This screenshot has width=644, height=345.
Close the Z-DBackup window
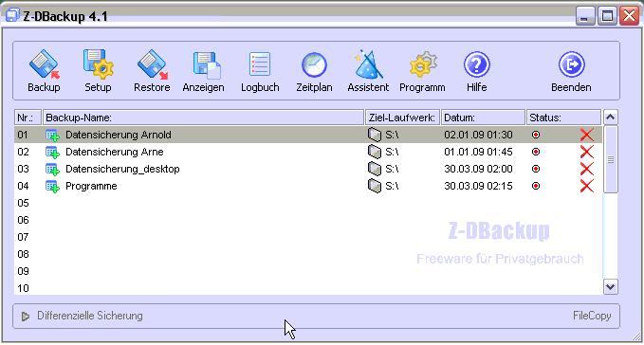coord(629,16)
